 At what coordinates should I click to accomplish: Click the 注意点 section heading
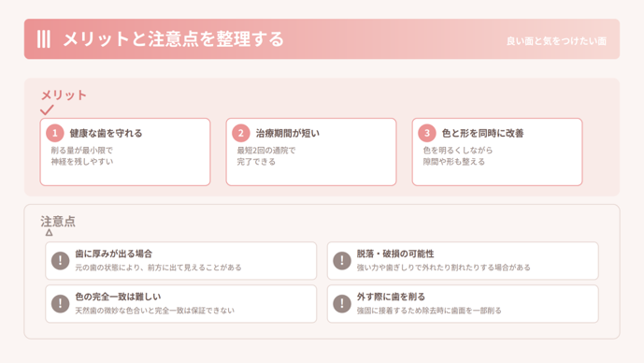[58, 221]
